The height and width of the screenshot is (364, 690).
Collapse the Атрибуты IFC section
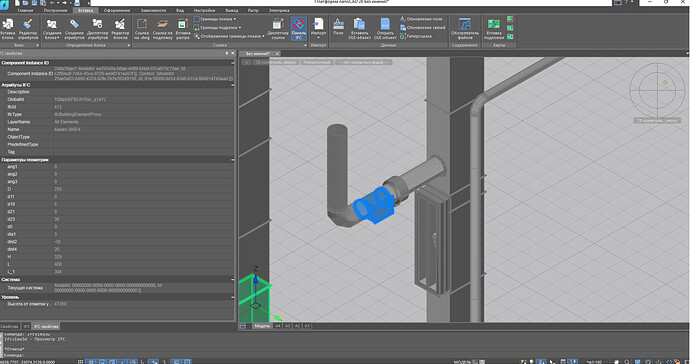pos(232,85)
